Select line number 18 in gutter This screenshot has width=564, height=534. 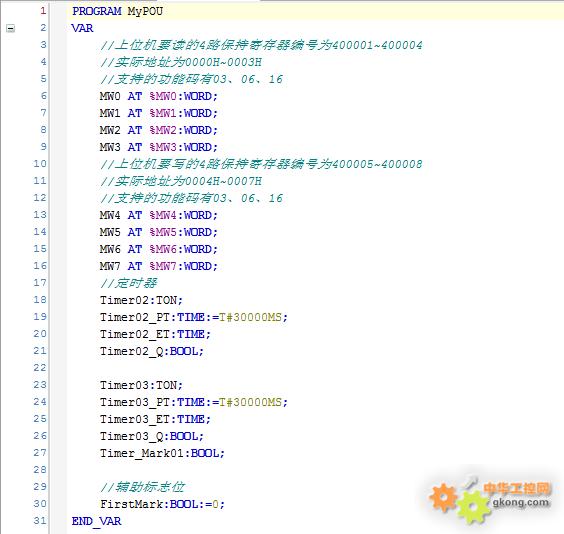[40, 300]
